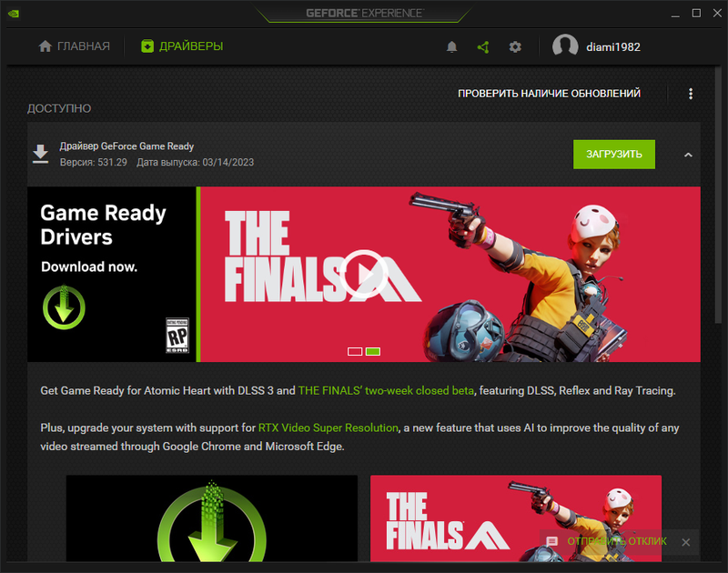728x573 pixels.
Task: Close the GeForce Experience window
Action: coord(717,14)
